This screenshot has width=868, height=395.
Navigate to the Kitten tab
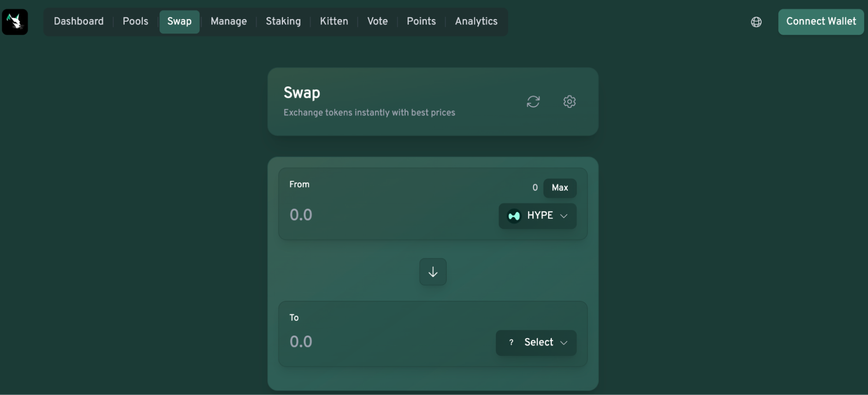[x=334, y=21]
